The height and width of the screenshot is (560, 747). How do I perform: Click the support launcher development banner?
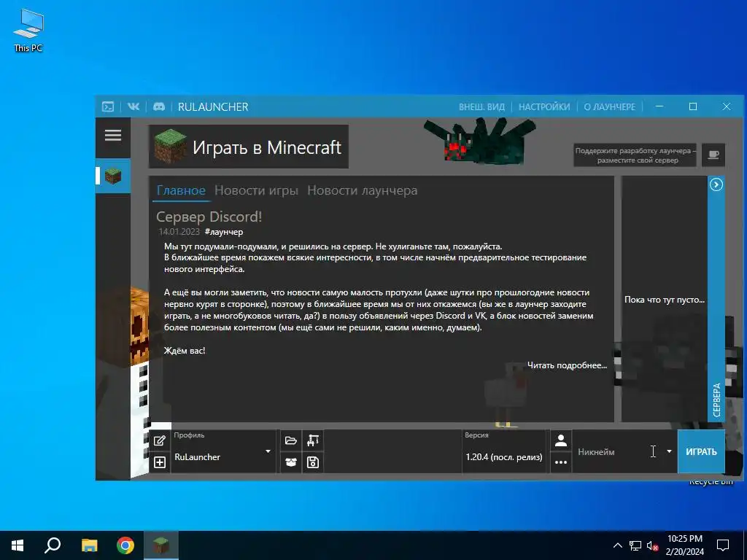click(x=635, y=155)
